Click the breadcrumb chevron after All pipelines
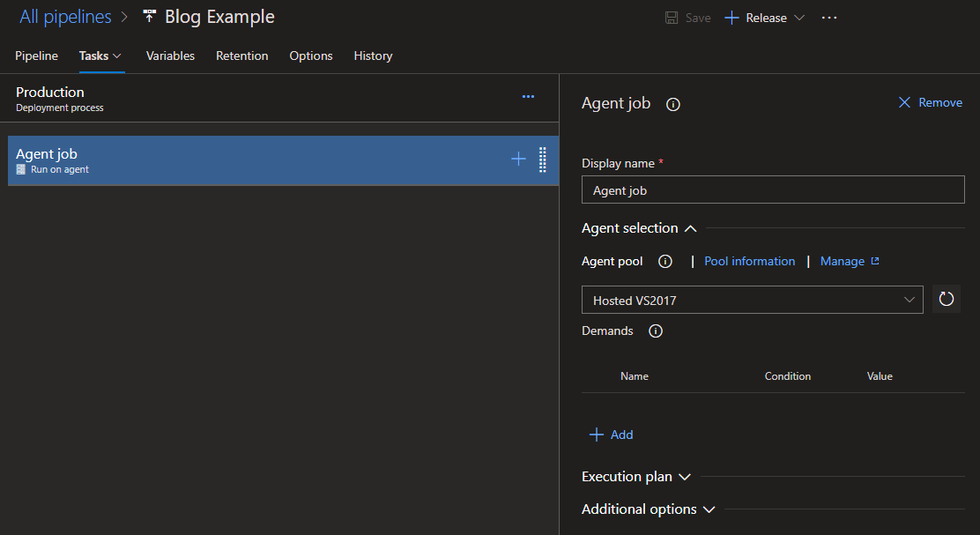 click(x=123, y=17)
